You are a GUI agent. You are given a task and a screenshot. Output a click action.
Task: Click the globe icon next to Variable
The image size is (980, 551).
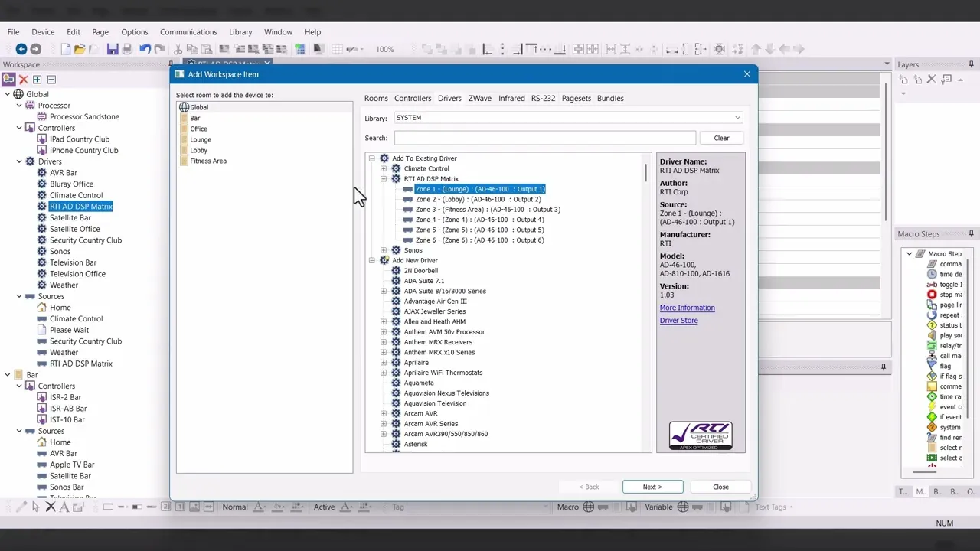tap(682, 507)
